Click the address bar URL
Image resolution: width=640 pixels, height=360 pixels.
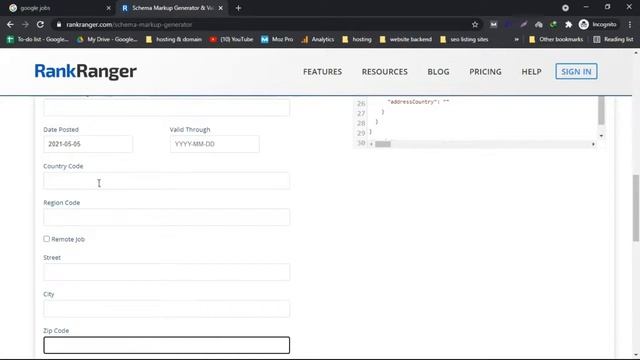pos(129,24)
